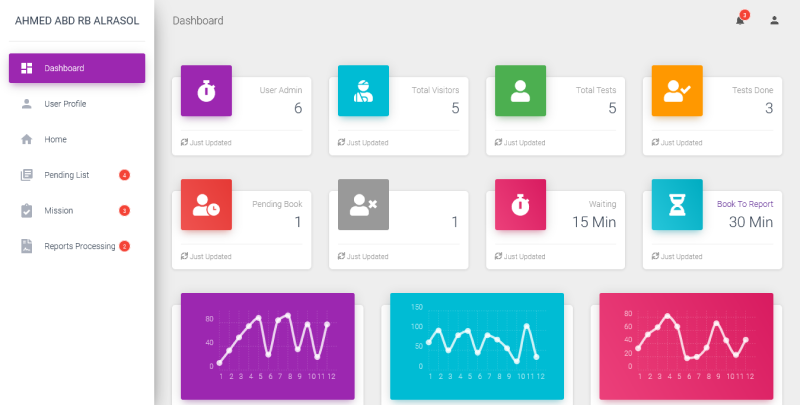Click the red Pending Book user-clock icon
Viewport: 800px width, 406px height.
(206, 204)
